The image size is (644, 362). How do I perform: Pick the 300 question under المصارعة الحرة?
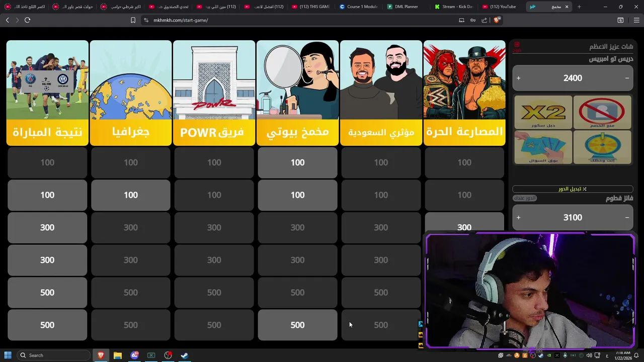pos(464,223)
